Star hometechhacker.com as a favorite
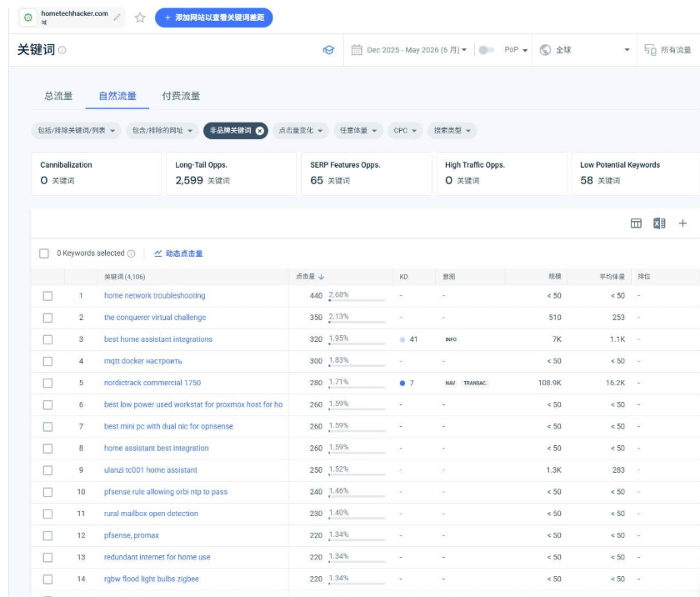This screenshot has width=700, height=597. 140,18
